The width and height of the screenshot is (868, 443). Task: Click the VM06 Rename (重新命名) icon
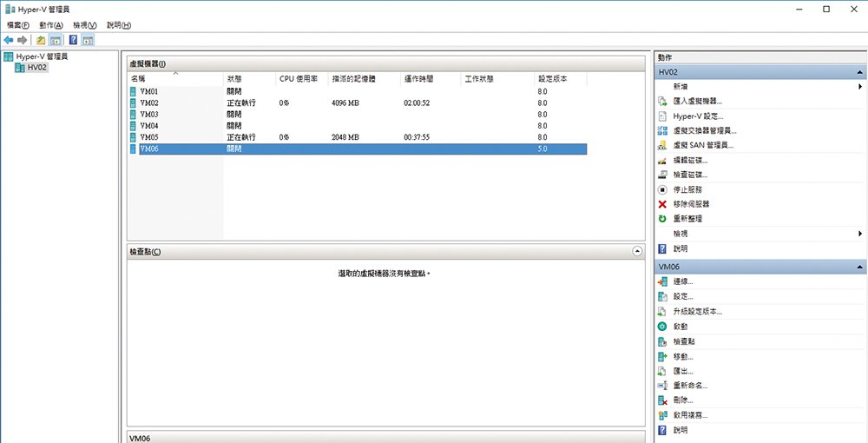(x=662, y=386)
